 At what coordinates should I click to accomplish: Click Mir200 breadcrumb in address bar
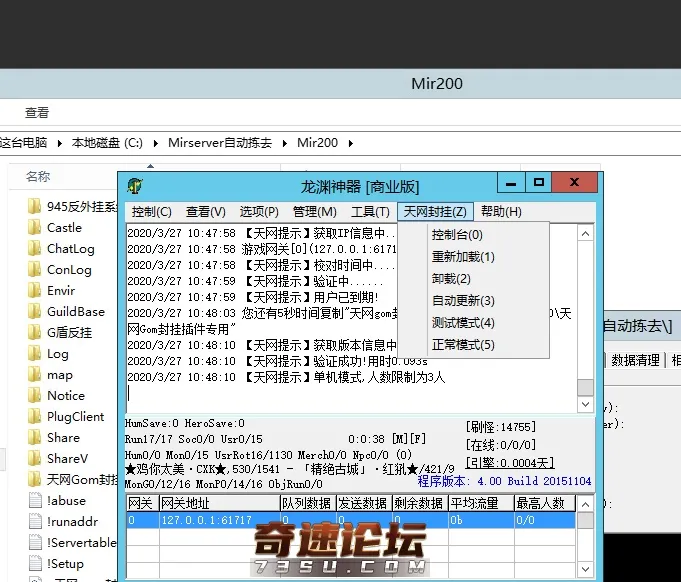[x=317, y=143]
